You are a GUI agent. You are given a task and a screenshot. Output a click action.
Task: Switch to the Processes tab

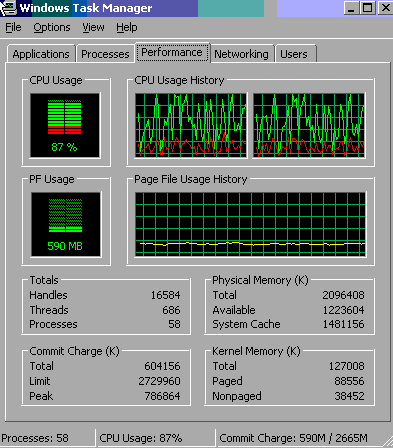point(105,54)
